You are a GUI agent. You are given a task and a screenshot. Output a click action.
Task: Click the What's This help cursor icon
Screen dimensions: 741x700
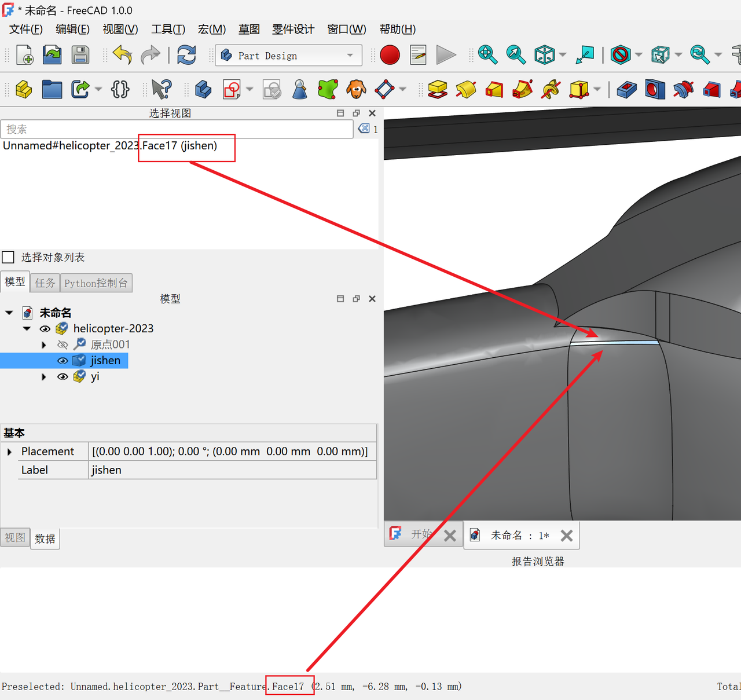(x=162, y=89)
